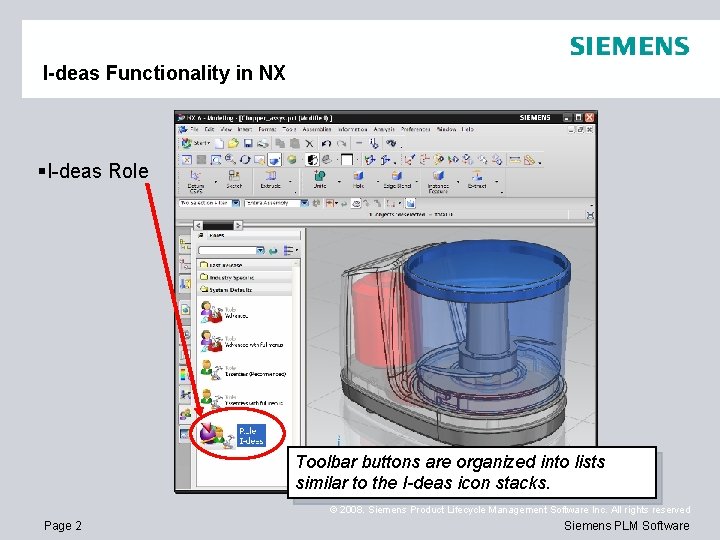Open the View menu
720x540 pixels.
coord(226,129)
